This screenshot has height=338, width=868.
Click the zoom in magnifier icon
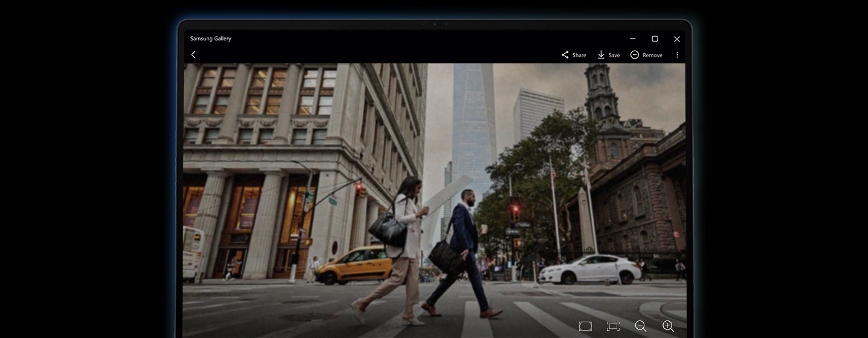coord(668,327)
